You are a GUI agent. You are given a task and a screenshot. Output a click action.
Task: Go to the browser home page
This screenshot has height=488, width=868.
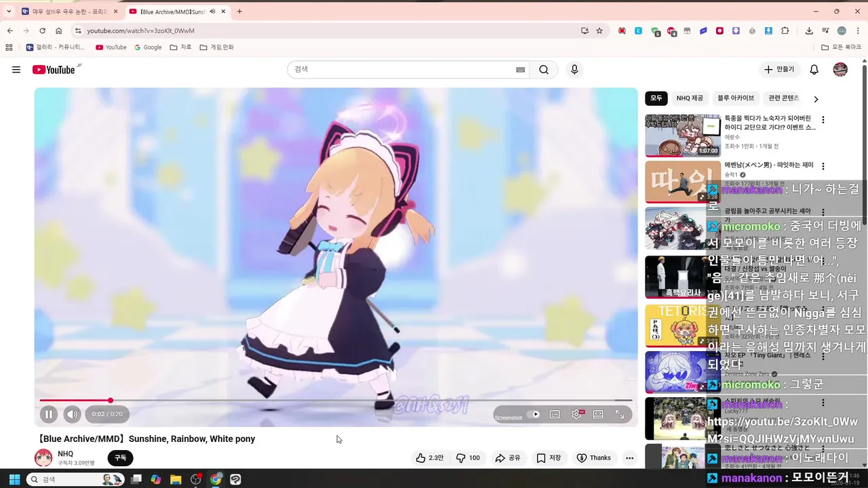pyautogui.click(x=58, y=30)
